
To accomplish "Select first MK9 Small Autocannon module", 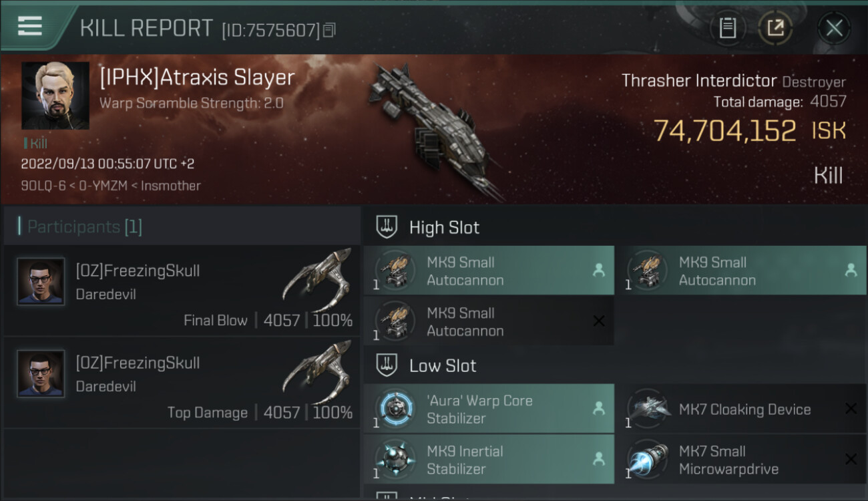I will (489, 271).
